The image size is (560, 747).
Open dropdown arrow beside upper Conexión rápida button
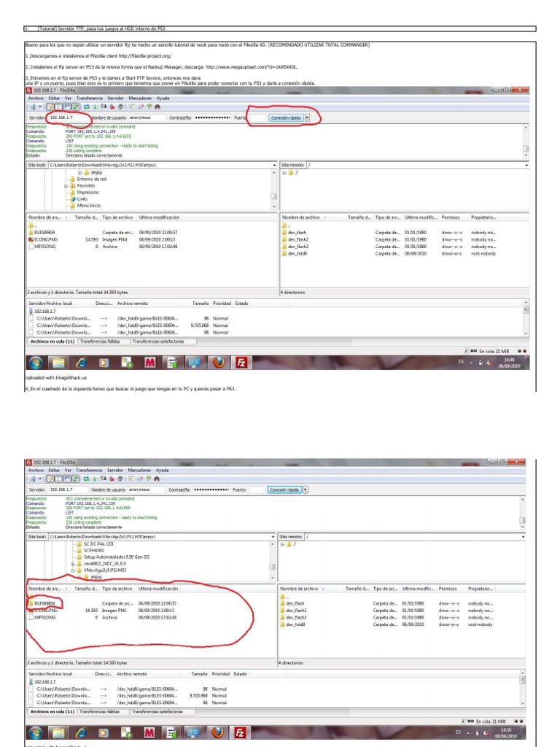coord(307,117)
